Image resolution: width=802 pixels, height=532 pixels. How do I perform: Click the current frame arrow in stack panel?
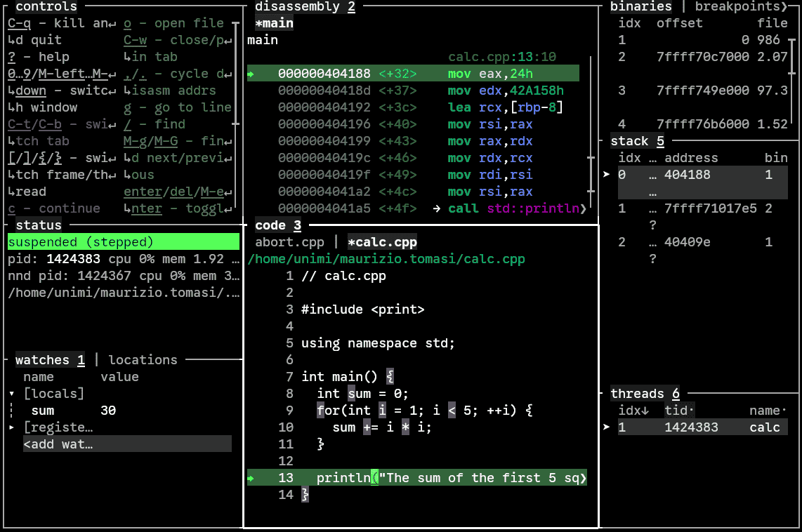[x=607, y=175]
